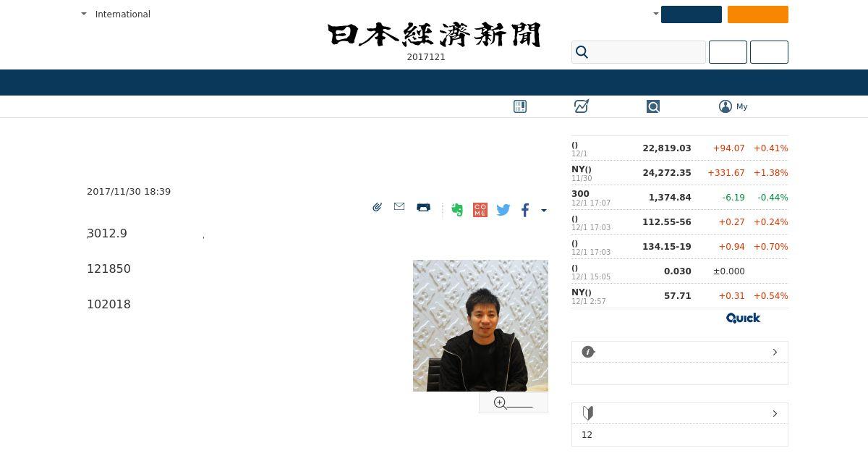Screen dimensions: 868x456
Task: Select the 134.15-19 exchange rate row
Action: pos(680,247)
